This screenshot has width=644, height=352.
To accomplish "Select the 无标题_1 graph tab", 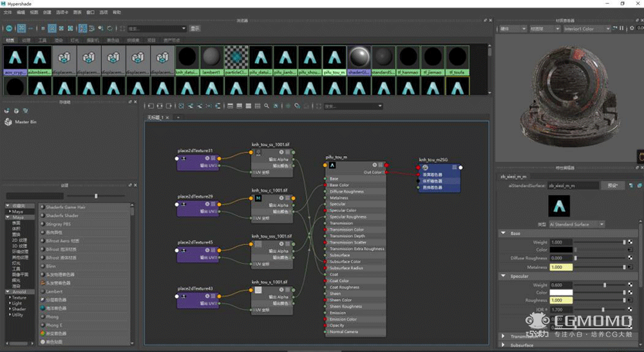I will [155, 117].
